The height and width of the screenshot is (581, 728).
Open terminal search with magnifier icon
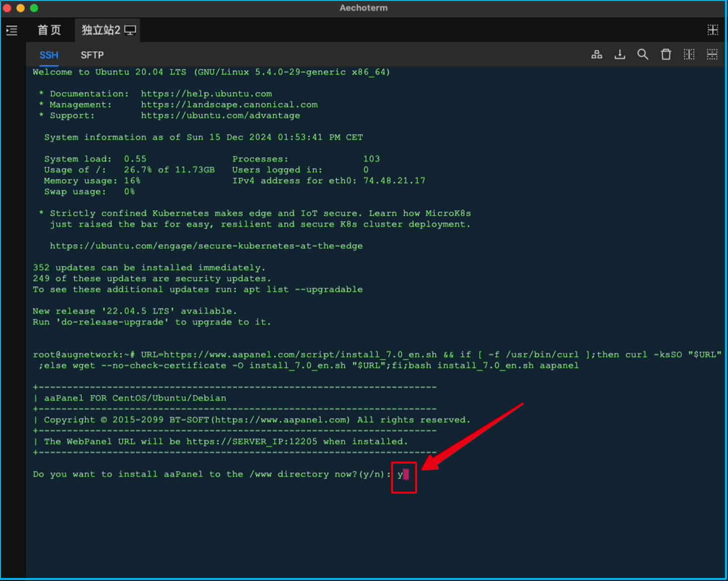click(x=643, y=55)
